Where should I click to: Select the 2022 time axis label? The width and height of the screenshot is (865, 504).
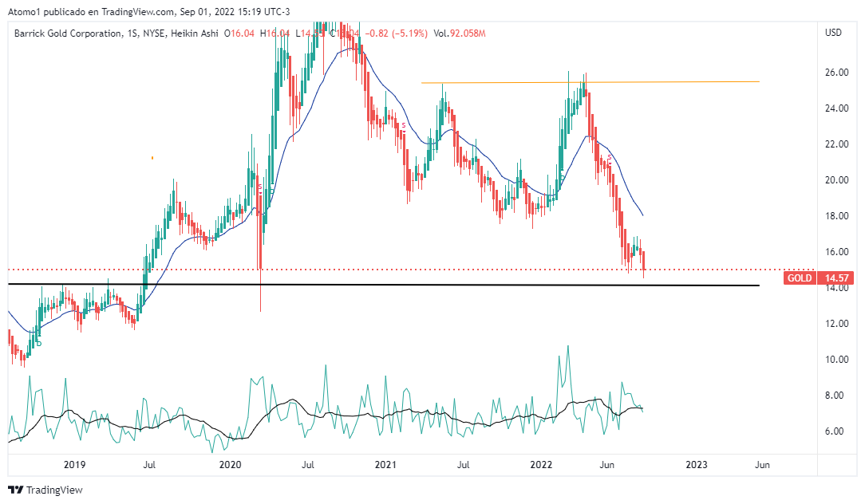[x=541, y=464]
